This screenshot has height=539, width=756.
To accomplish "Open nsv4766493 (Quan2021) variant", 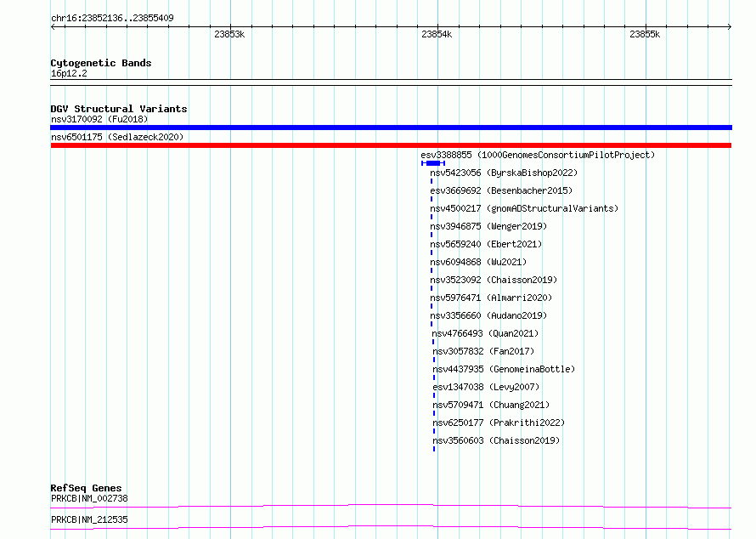I will (485, 333).
